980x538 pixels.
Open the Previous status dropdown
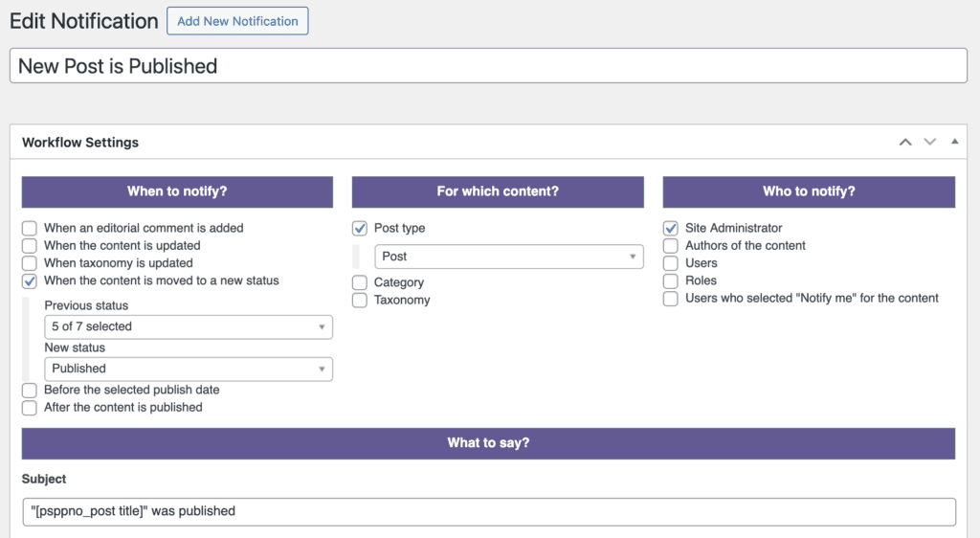(x=189, y=326)
